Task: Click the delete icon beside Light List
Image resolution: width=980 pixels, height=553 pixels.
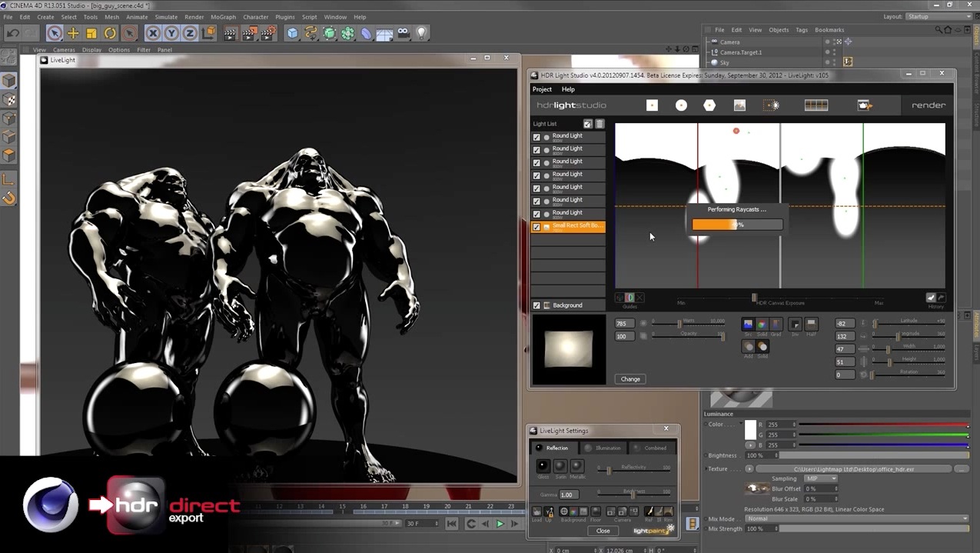Action: [600, 124]
